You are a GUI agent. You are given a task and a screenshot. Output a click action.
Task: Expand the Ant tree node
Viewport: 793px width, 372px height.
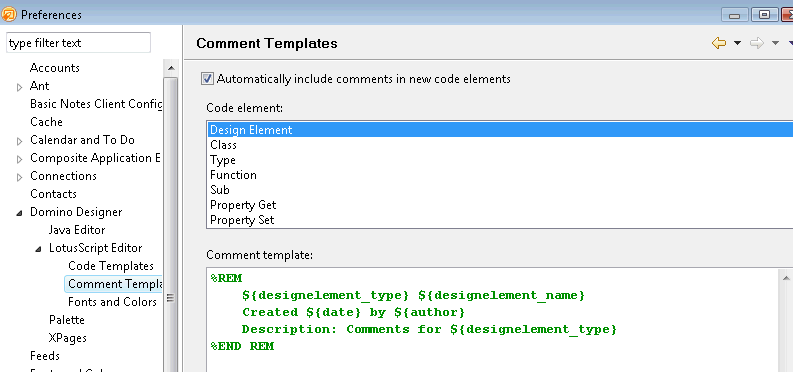point(20,87)
